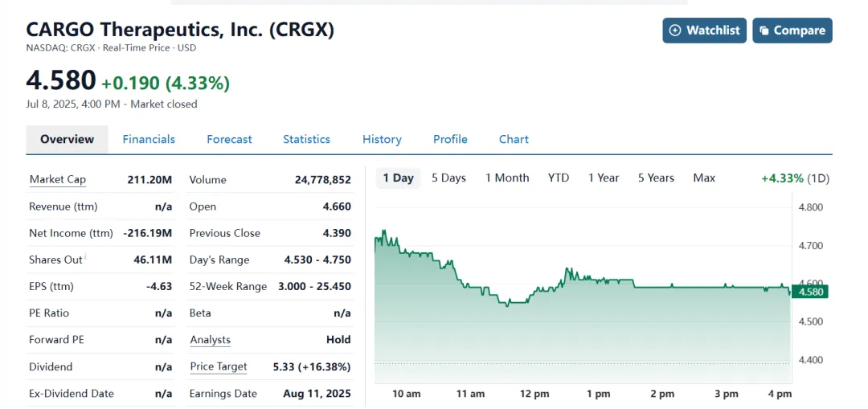Open the Chart tab
The width and height of the screenshot is (868, 409).
point(514,139)
